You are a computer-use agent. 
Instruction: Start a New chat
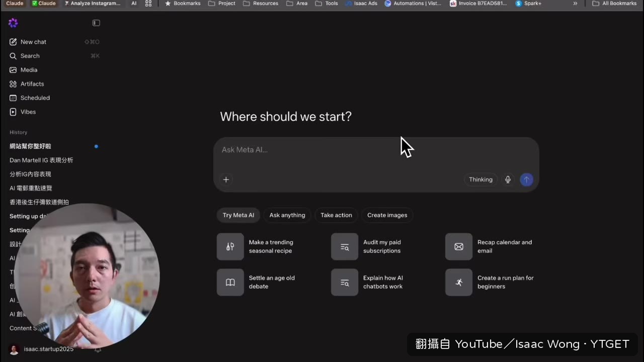pos(54,42)
